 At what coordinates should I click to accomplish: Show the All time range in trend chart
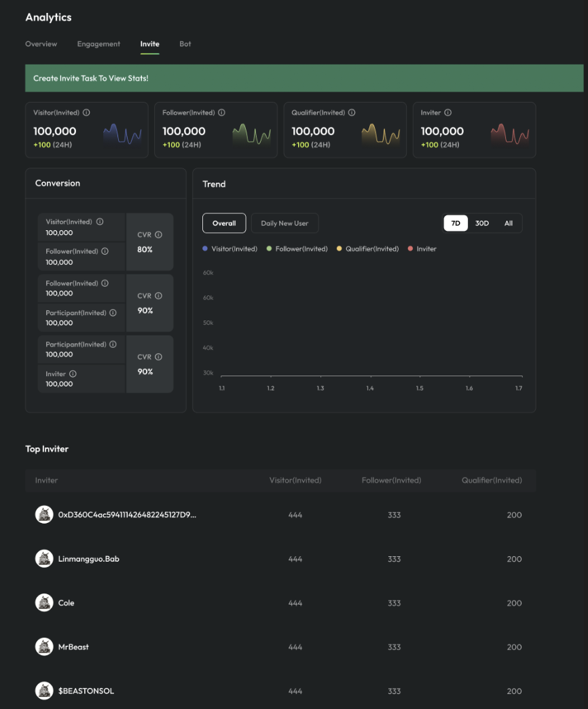pos(508,223)
